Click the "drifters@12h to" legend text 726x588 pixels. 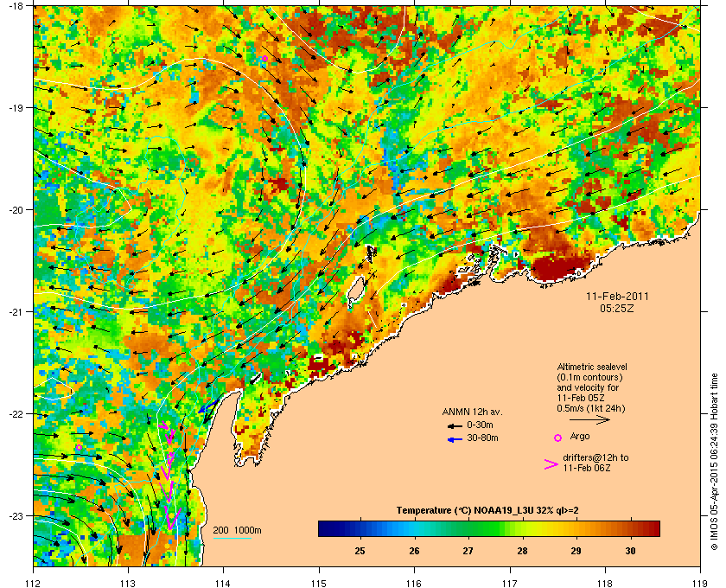point(595,457)
